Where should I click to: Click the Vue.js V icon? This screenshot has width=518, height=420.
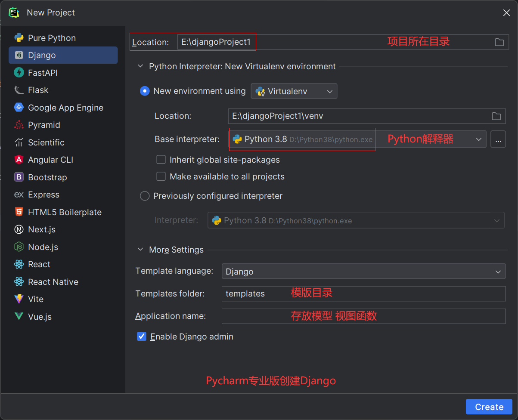(x=19, y=317)
